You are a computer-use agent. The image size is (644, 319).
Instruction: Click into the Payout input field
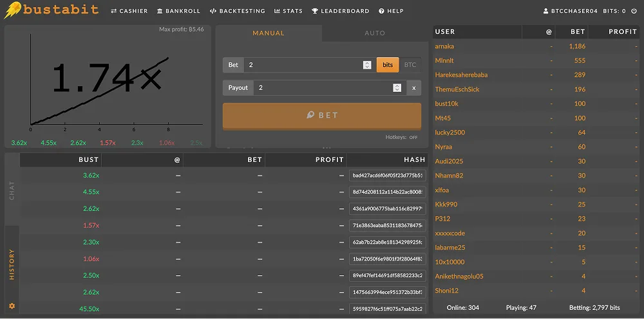(322, 88)
